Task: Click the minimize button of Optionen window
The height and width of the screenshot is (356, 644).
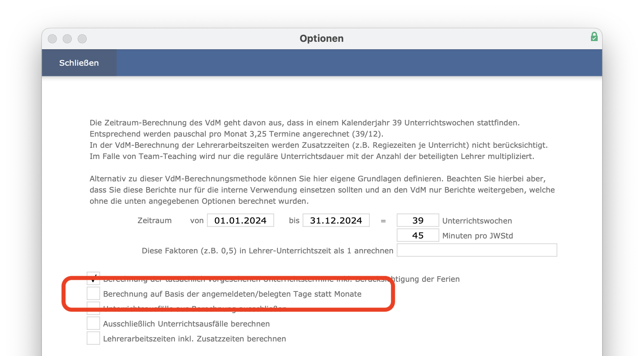Action: (x=67, y=39)
